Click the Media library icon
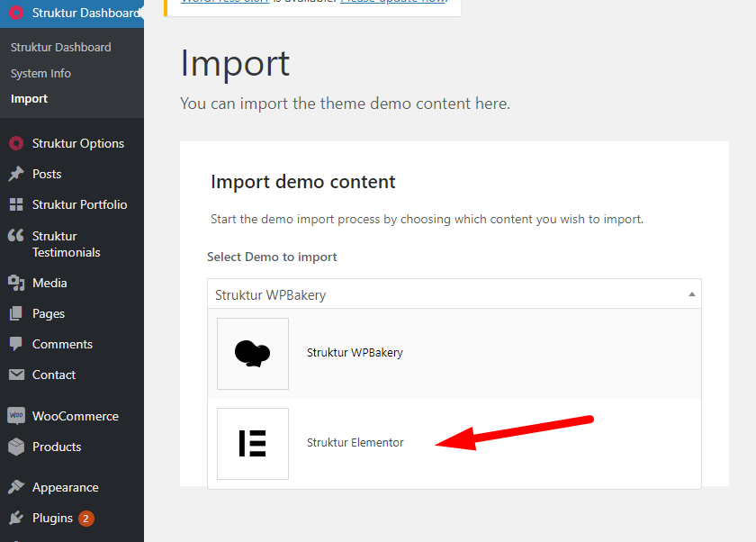The height and width of the screenshot is (542, 756). click(16, 283)
